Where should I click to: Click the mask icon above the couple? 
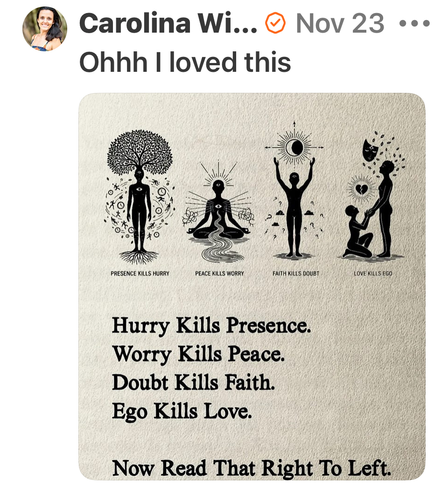[370, 151]
